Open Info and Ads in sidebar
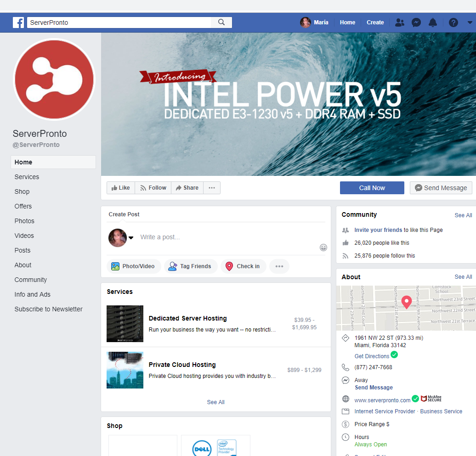Image resolution: width=476 pixels, height=456 pixels. (33, 295)
